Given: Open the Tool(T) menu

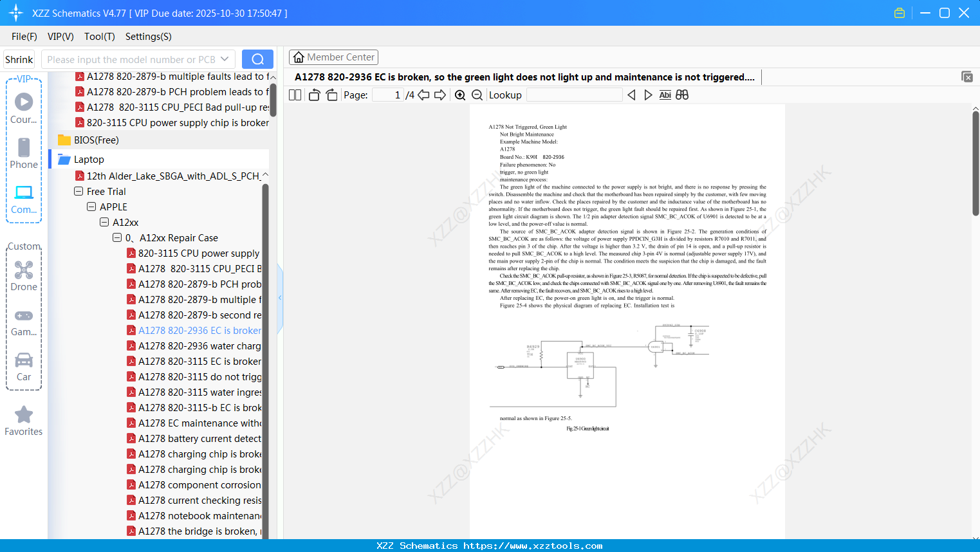Looking at the screenshot, I should (100, 37).
